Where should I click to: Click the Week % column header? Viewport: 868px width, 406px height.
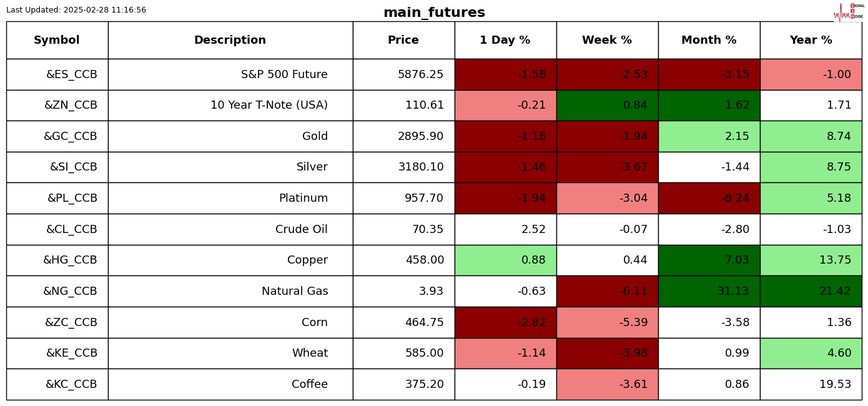(x=607, y=41)
